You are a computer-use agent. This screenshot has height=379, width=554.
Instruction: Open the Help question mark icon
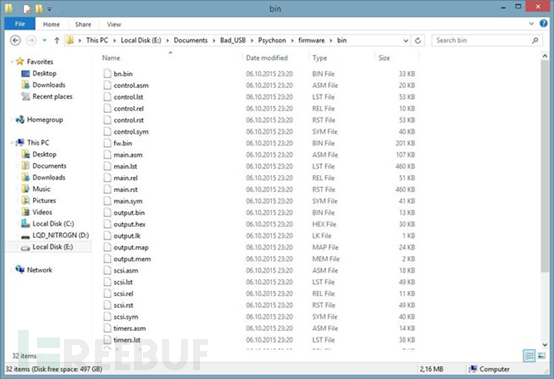(x=543, y=24)
